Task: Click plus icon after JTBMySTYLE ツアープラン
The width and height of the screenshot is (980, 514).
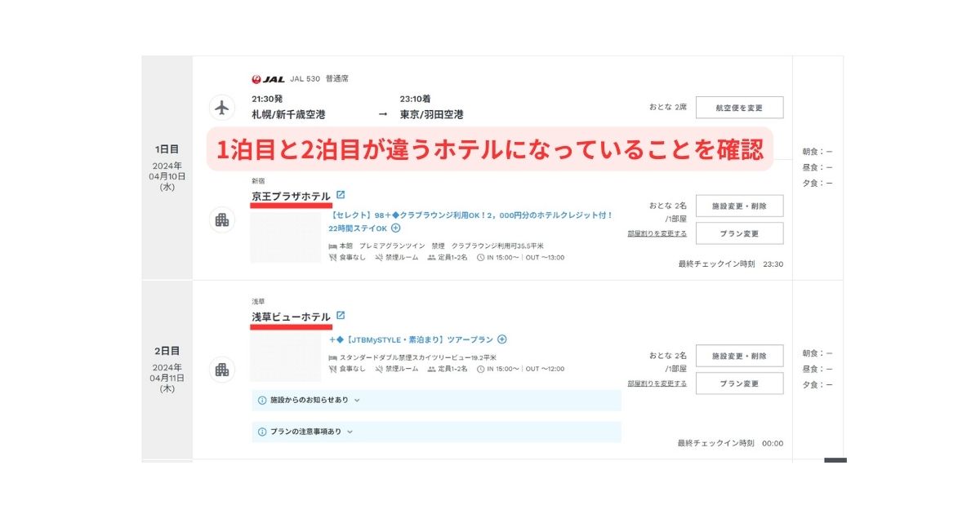Action: coord(502,339)
